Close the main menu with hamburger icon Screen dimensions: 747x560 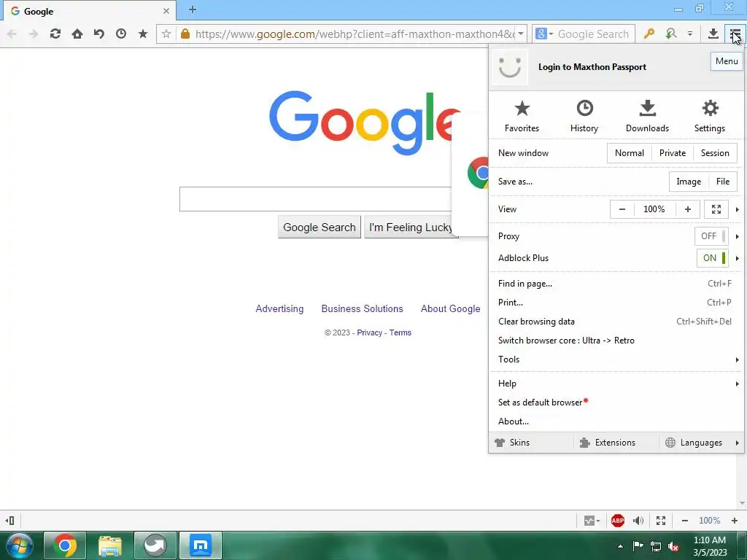735,34
